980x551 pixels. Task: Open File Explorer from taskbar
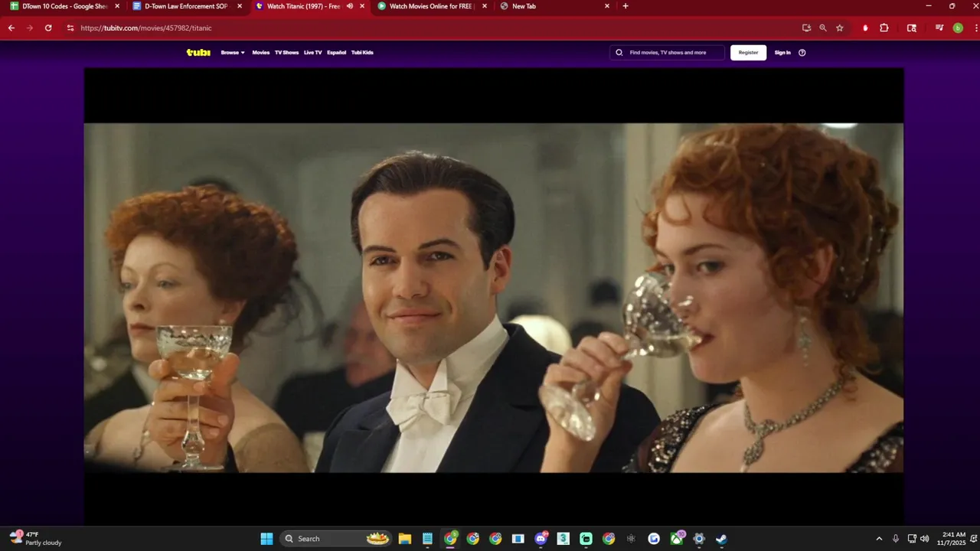pos(405,539)
